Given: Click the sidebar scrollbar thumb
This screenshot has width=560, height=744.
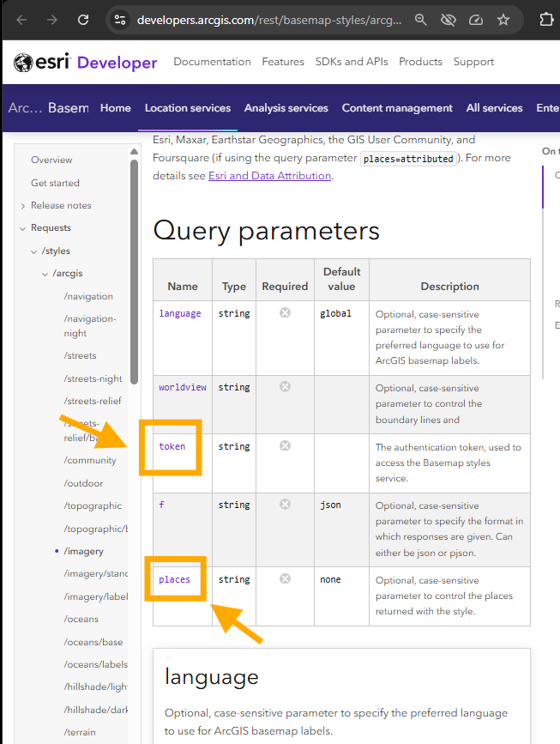Looking at the screenshot, I should 134,271.
